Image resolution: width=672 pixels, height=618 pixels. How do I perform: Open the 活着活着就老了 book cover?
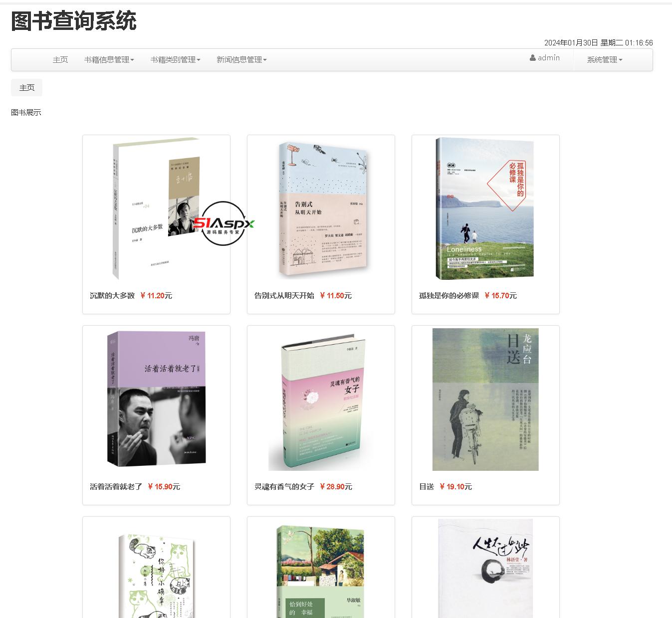point(156,399)
